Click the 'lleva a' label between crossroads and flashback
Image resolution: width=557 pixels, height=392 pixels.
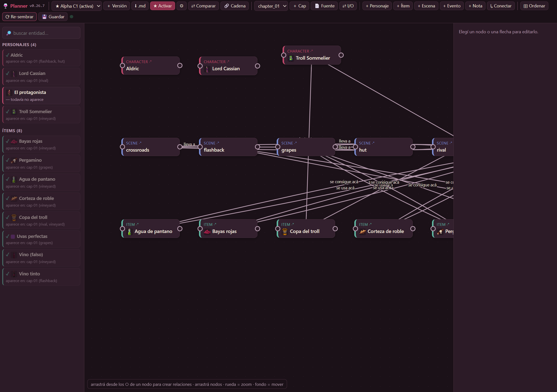pos(189,144)
